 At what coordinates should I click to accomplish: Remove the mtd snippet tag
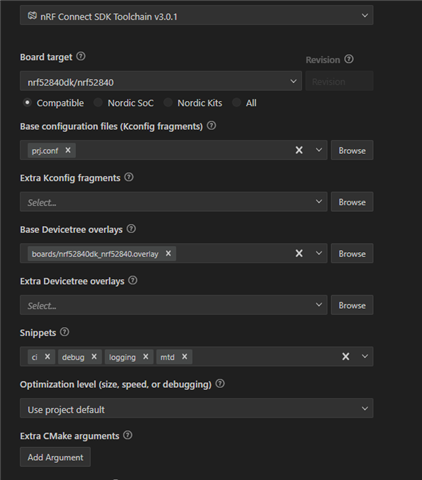tap(184, 357)
